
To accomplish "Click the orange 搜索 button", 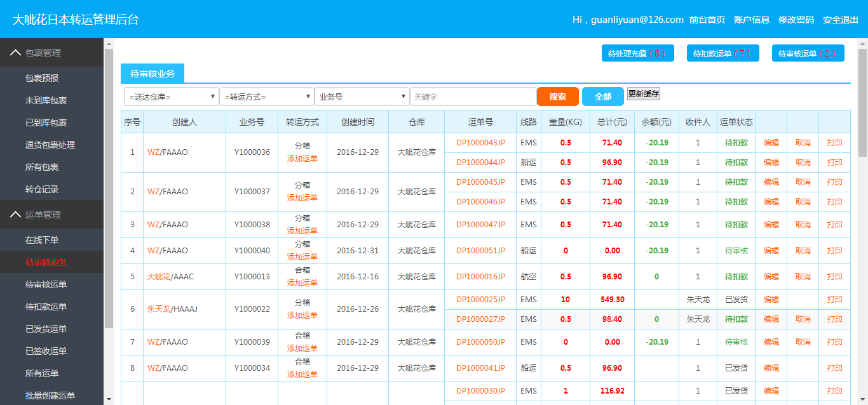I will click(558, 96).
